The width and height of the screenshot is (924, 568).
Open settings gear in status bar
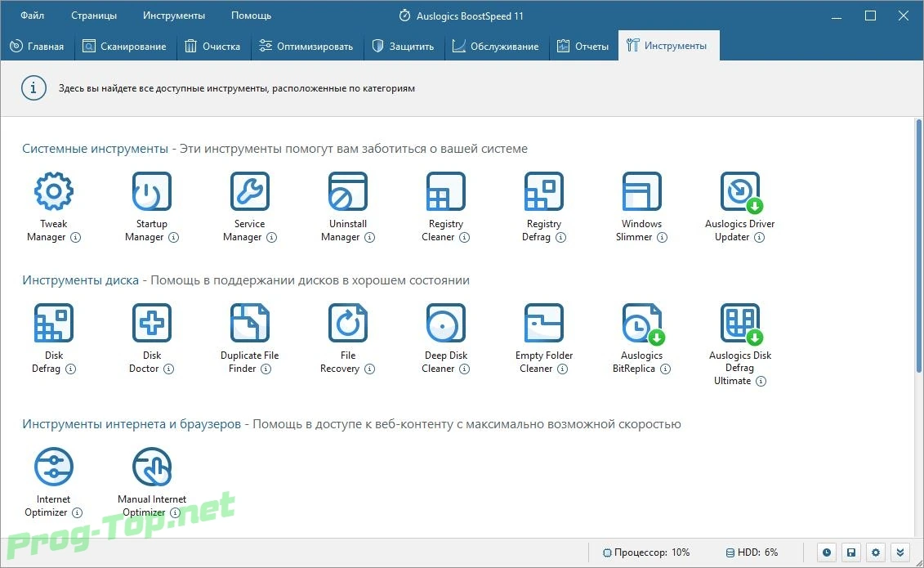876,552
